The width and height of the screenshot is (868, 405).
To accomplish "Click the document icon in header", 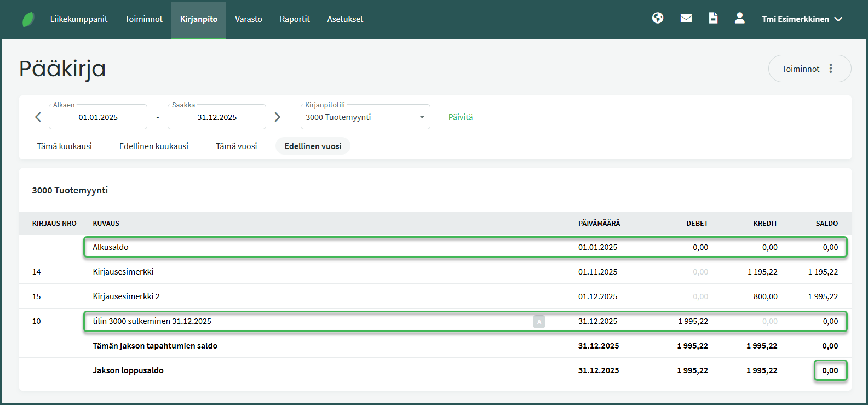I will [x=713, y=18].
